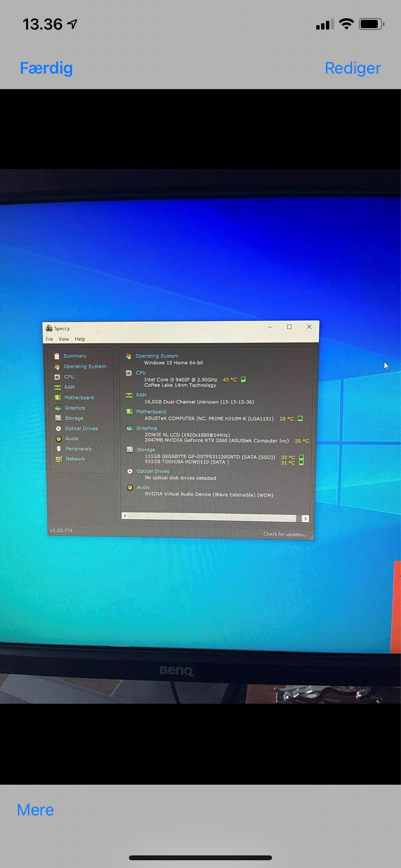Open the Storage heading link in summary
Image resolution: width=401 pixels, height=868 pixels.
coord(146,450)
